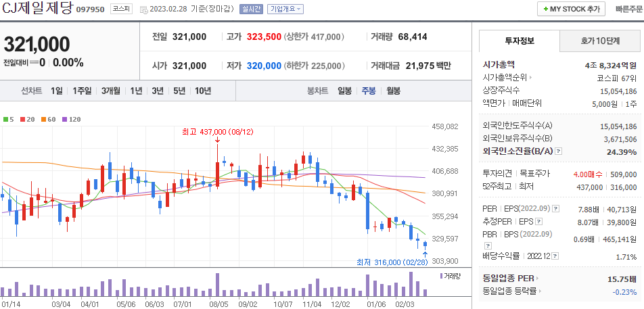Select the 3개월 line chart period
Image resolution: width=644 pixels, height=309 pixels.
pos(111,91)
